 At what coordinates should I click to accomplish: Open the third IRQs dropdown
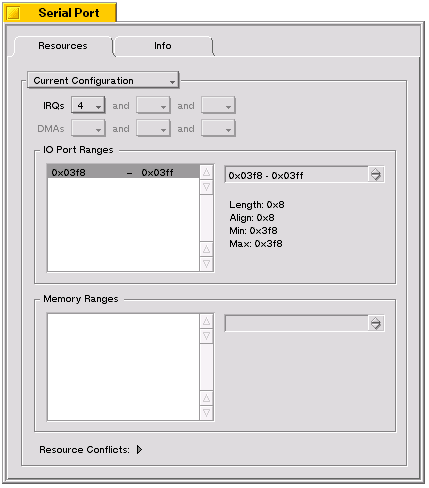click(218, 106)
